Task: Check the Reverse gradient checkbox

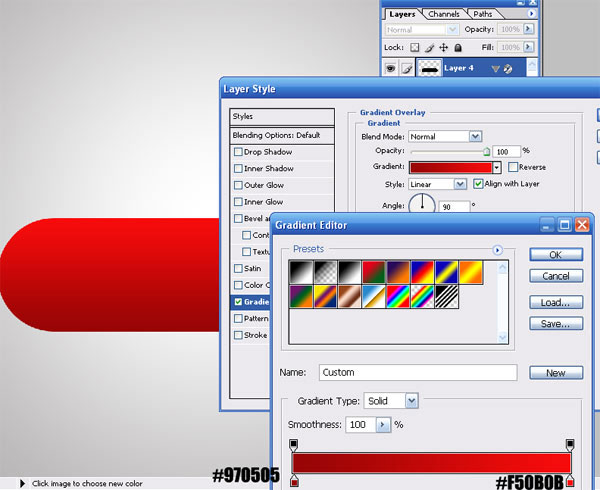Action: tap(513, 167)
